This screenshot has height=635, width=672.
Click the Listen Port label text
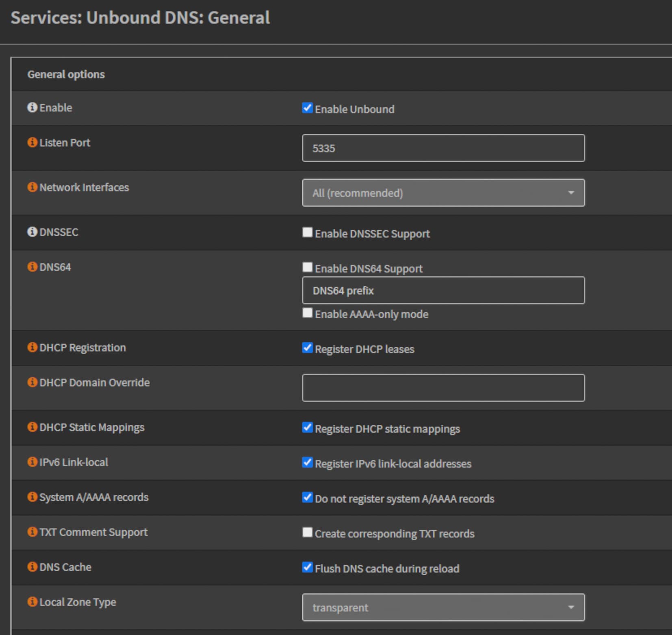(x=65, y=143)
